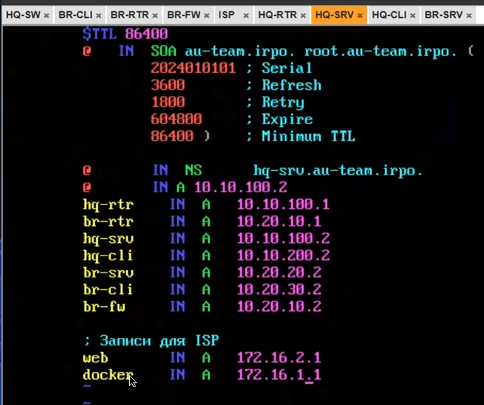Screen dimensions: 484x405
Task: Click the Retry value 1800
Action: (x=168, y=102)
